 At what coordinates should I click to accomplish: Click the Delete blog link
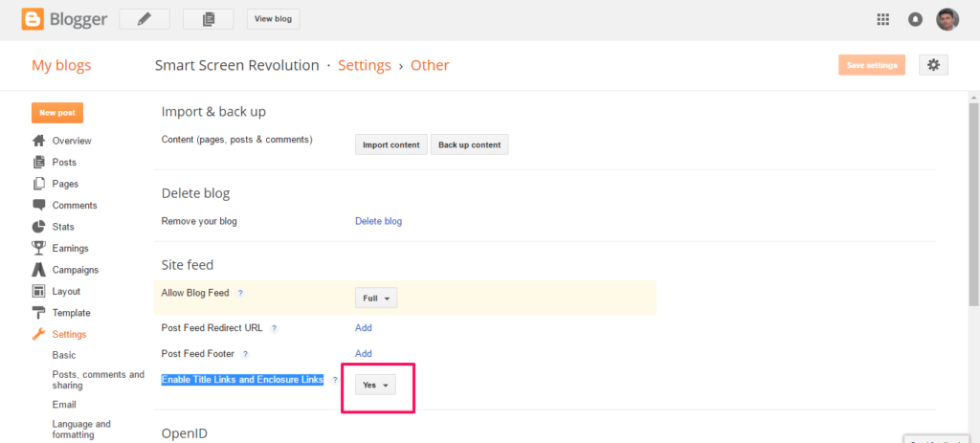(379, 221)
